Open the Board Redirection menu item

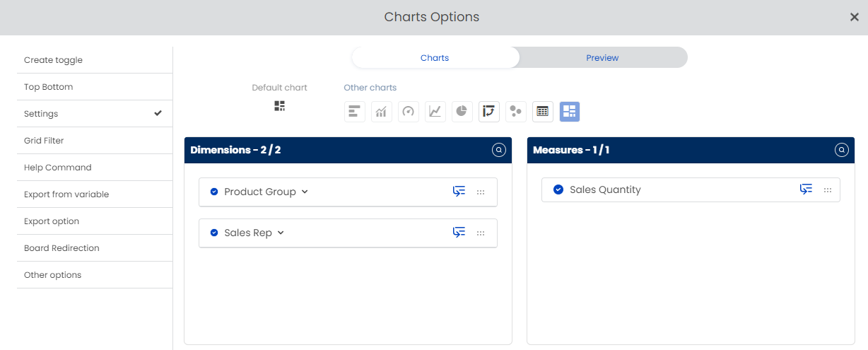tap(95, 248)
